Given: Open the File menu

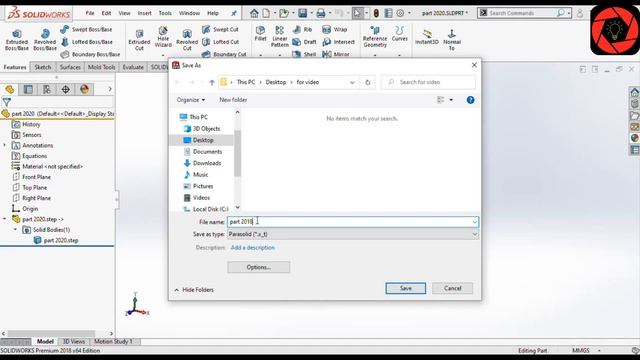Looking at the screenshot, I should coord(90,13).
